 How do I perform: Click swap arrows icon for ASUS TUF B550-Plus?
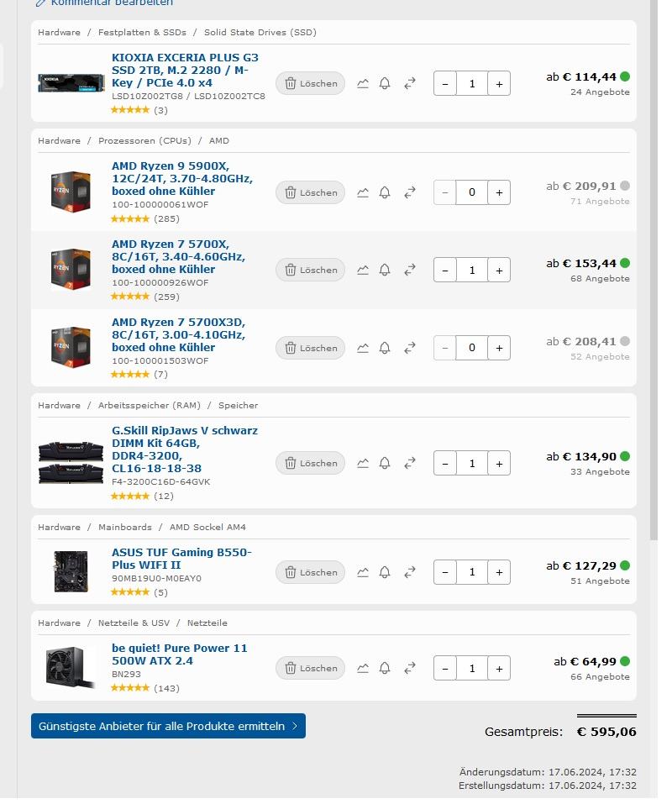point(410,572)
